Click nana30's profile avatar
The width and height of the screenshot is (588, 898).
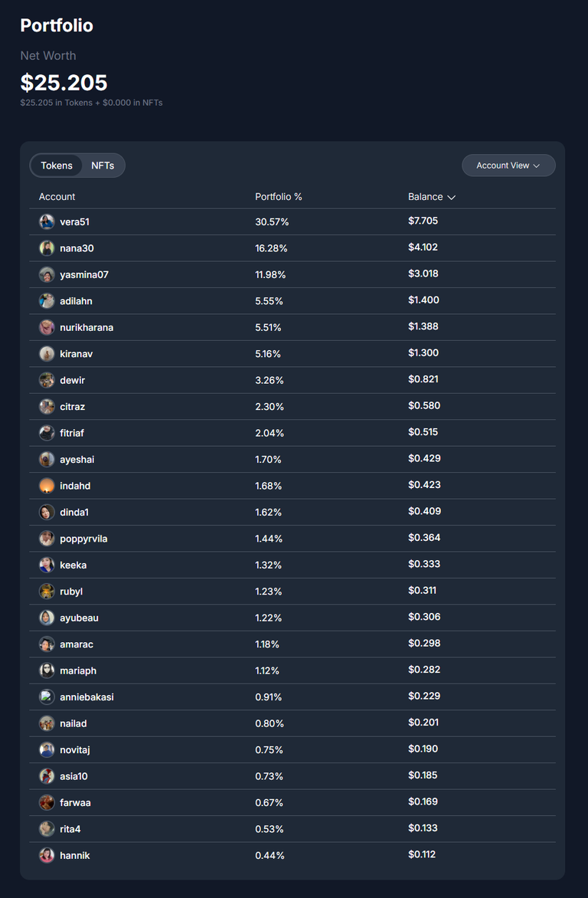tap(47, 248)
